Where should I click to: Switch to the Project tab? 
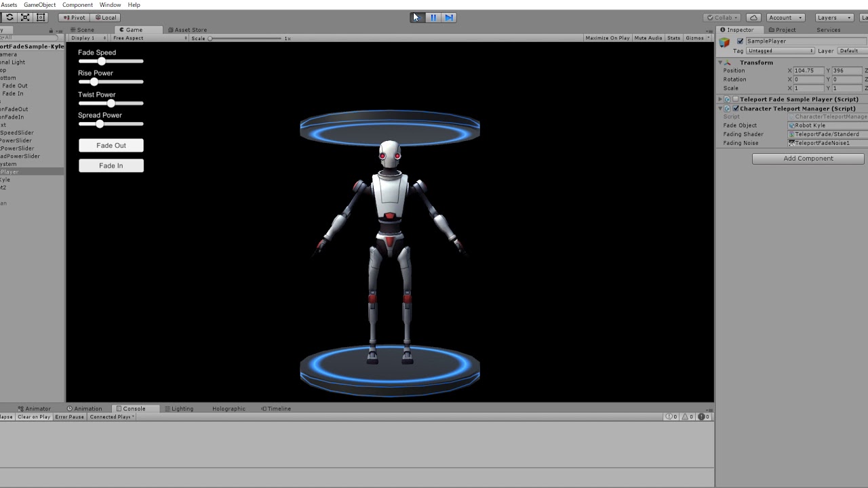coord(782,30)
